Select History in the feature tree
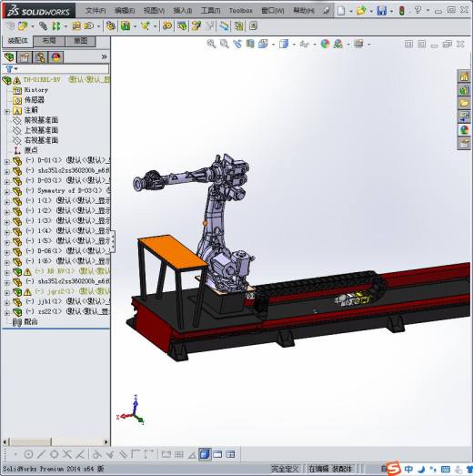The width and height of the screenshot is (473, 476). pyautogui.click(x=36, y=90)
